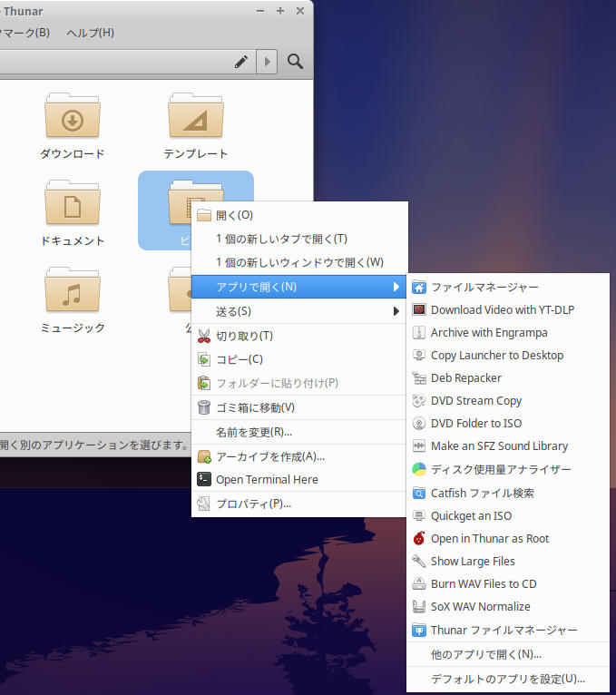Select the ミュージック folder icon
The width and height of the screenshot is (616, 695).
(73, 289)
